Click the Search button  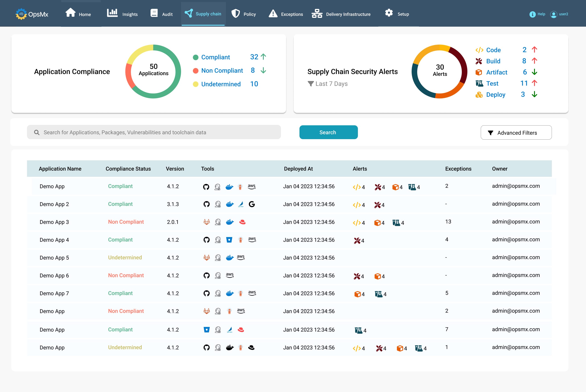[x=328, y=132]
